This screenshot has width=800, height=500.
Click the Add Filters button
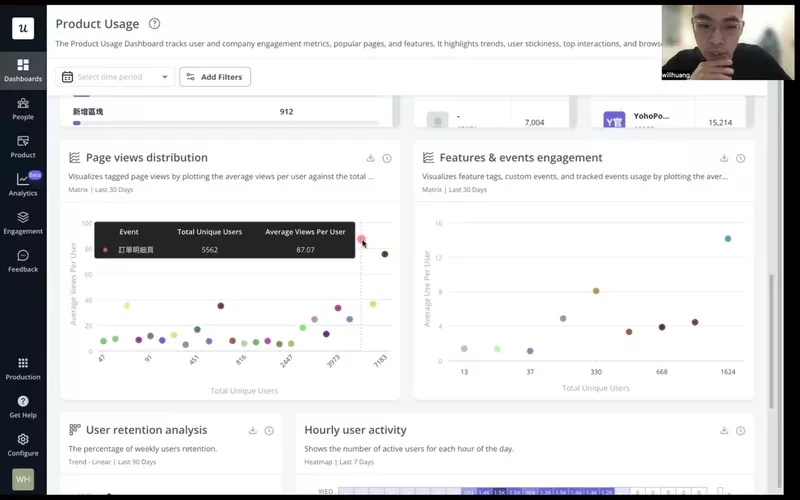point(215,77)
